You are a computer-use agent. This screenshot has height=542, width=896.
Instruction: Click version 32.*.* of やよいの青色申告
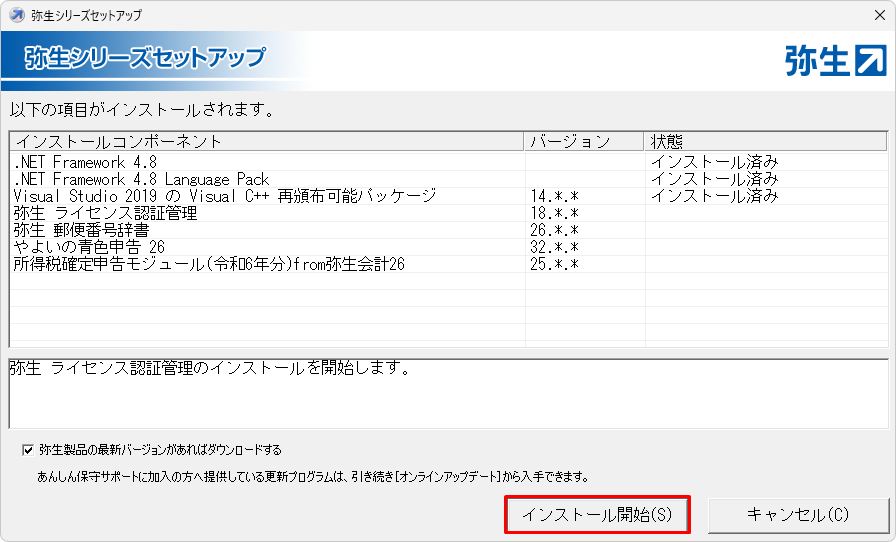click(x=555, y=247)
